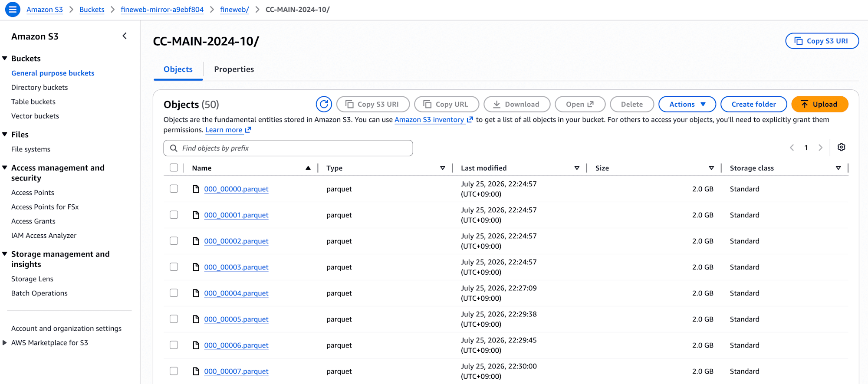Refresh the objects list

point(324,104)
